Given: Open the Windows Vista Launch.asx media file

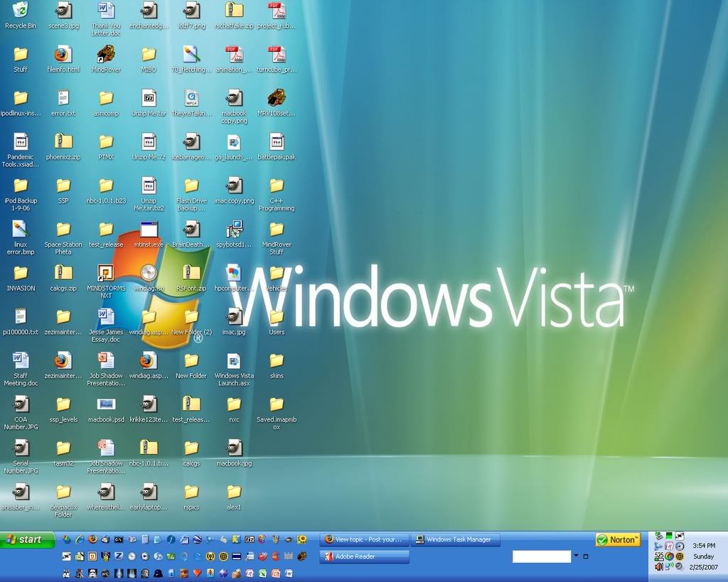Looking at the screenshot, I should (234, 369).
